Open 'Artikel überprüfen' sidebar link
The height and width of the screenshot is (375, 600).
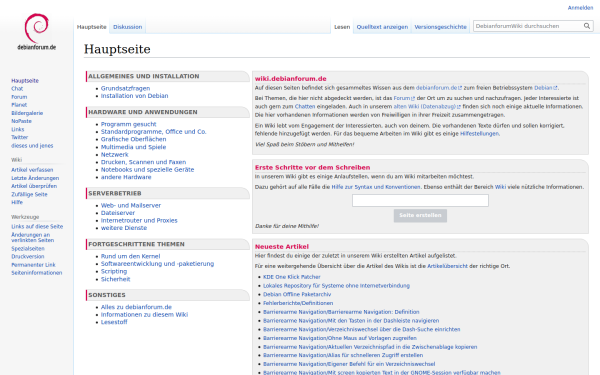pyautogui.click(x=34, y=186)
